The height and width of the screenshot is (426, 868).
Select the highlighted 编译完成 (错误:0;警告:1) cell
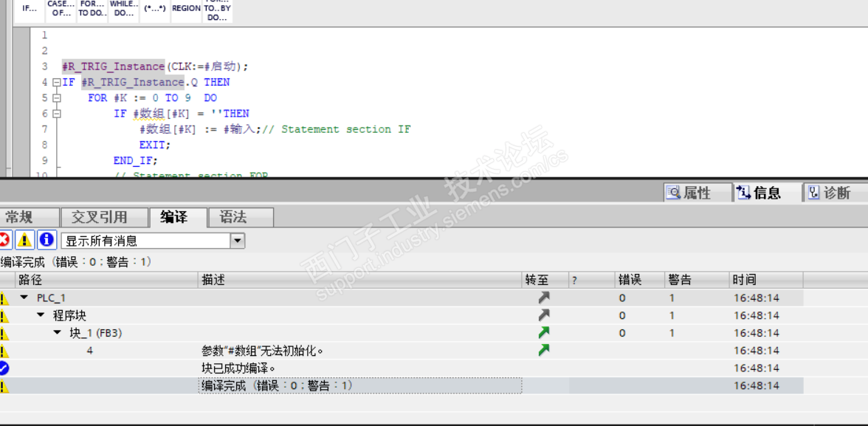pos(360,385)
